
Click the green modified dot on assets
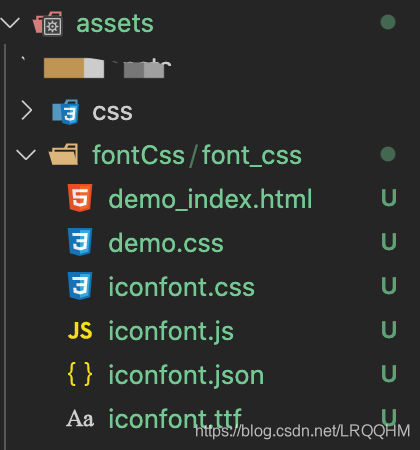(x=388, y=22)
